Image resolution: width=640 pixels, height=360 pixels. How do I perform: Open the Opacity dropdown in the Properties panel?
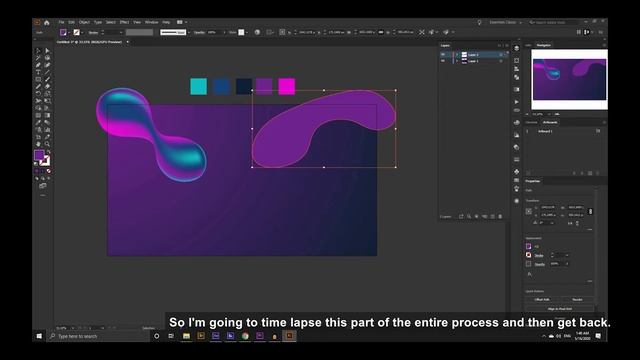click(x=567, y=264)
